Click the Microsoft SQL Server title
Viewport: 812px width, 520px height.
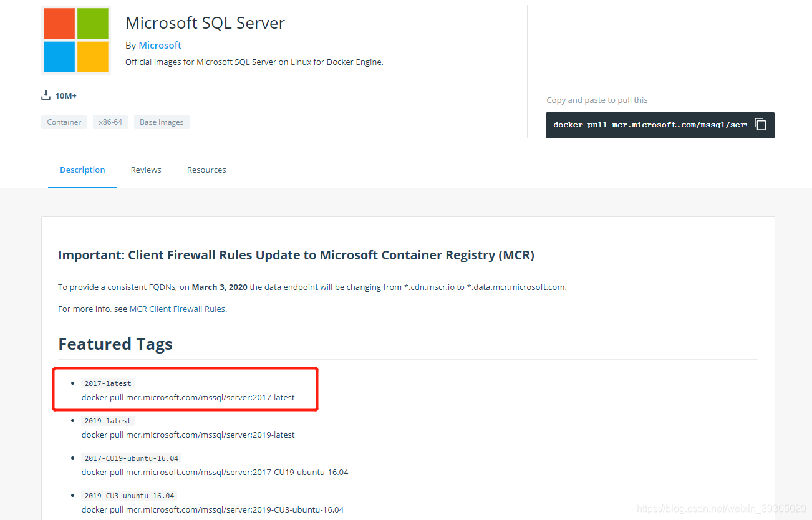click(205, 23)
